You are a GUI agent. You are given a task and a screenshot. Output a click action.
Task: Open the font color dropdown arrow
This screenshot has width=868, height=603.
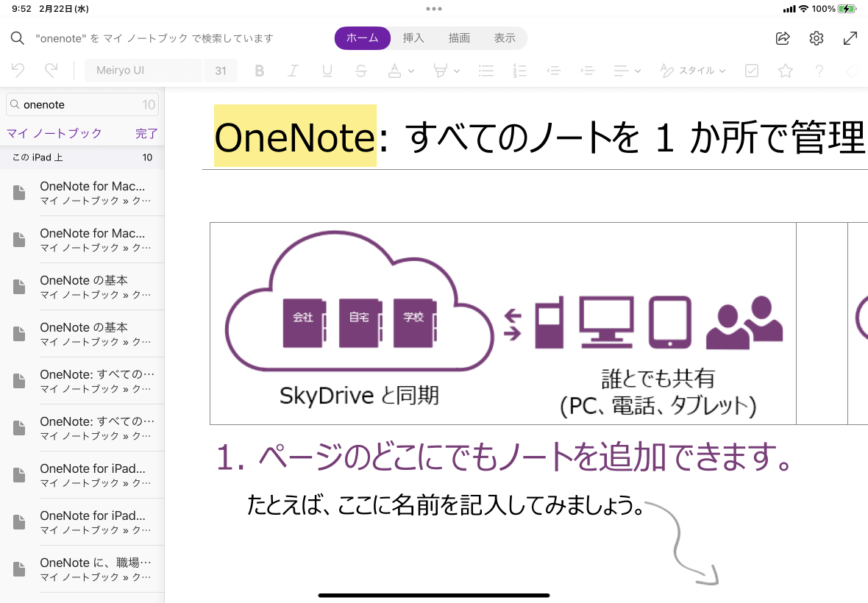pyautogui.click(x=410, y=71)
